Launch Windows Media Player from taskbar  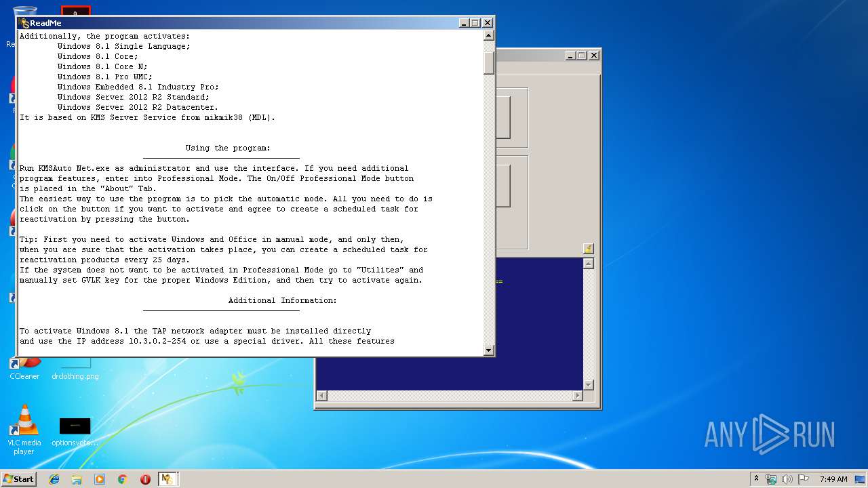pos(100,479)
